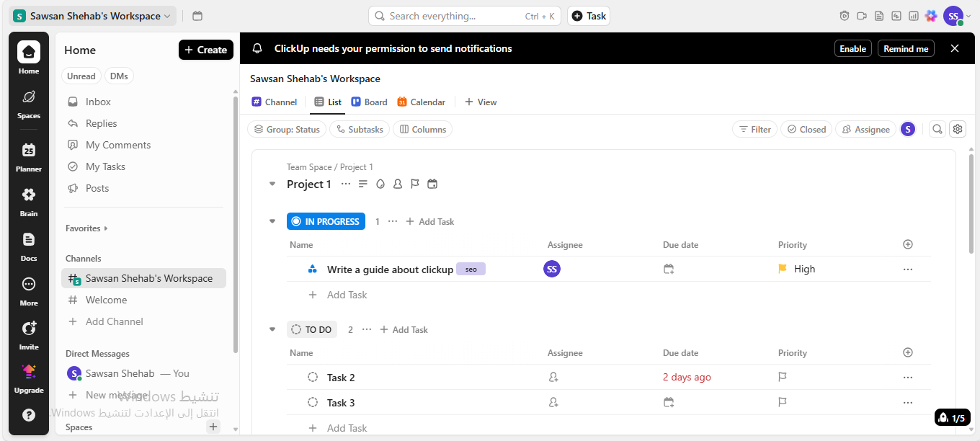The width and height of the screenshot is (980, 441).
Task: Open the Group: Status dropdown
Action: [x=287, y=129]
